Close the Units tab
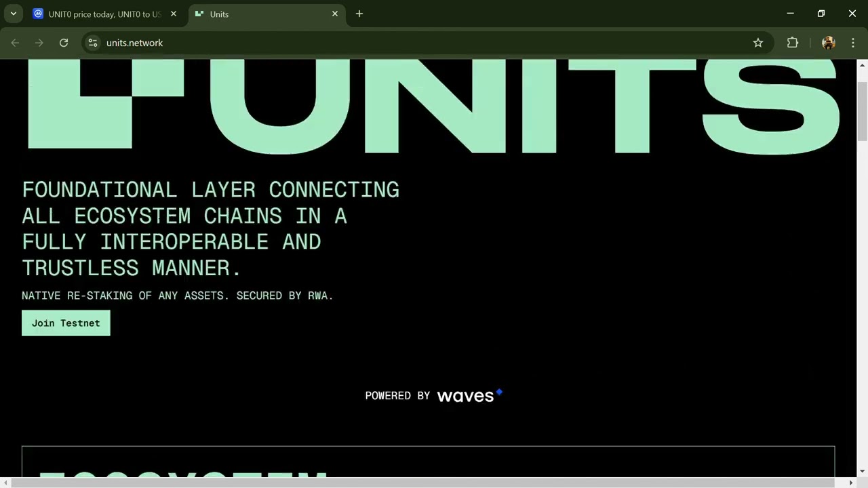Image resolution: width=868 pixels, height=488 pixels. [335, 14]
